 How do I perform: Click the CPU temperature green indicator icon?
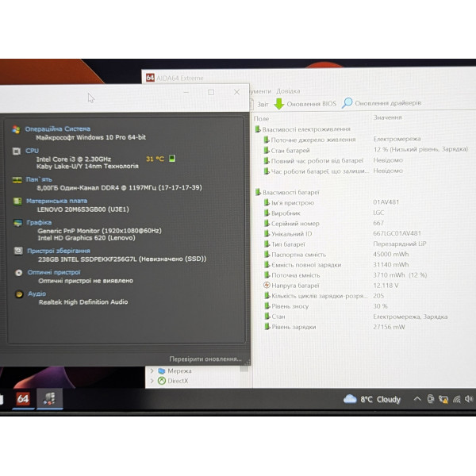pyautogui.click(x=172, y=158)
